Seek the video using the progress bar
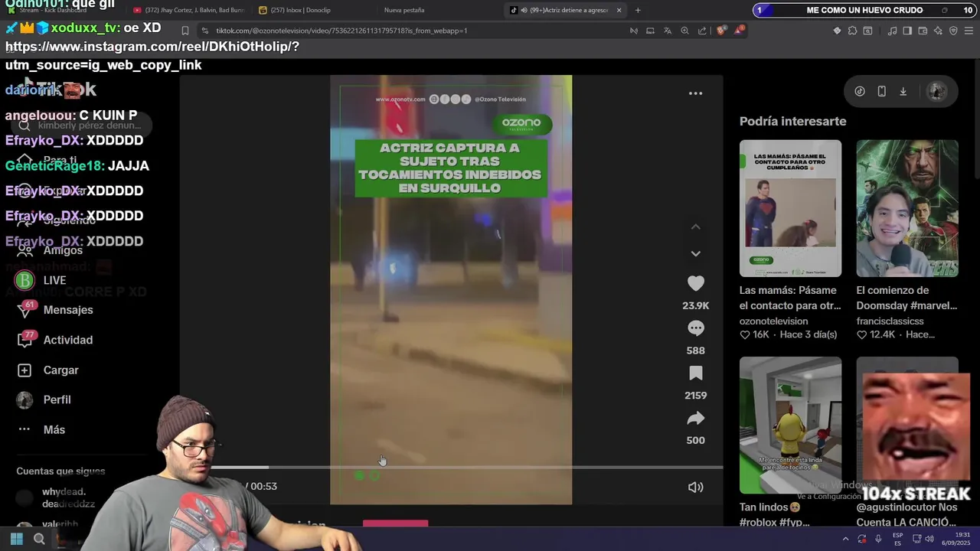 coord(467,467)
